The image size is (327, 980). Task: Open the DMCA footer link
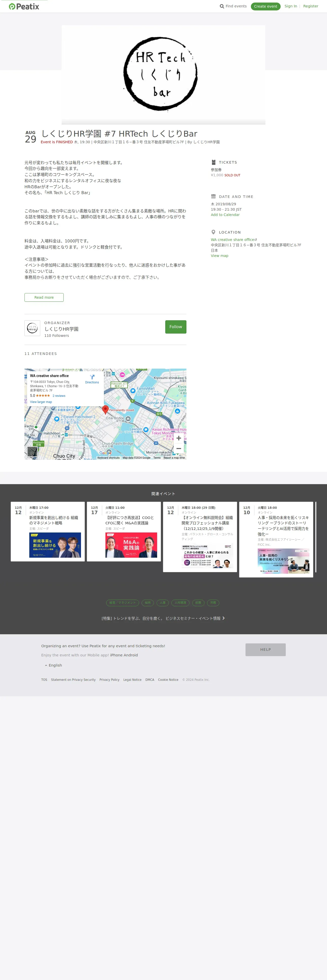click(149, 680)
